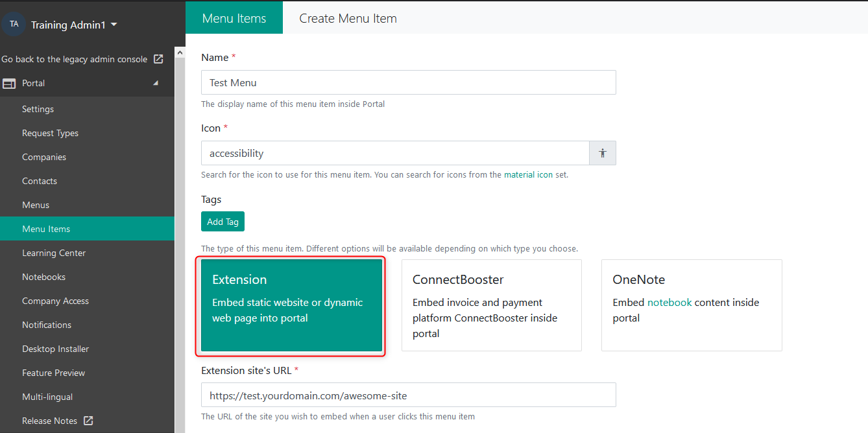The image size is (868, 433).
Task: Select the OneNote menu item type
Action: (x=692, y=305)
